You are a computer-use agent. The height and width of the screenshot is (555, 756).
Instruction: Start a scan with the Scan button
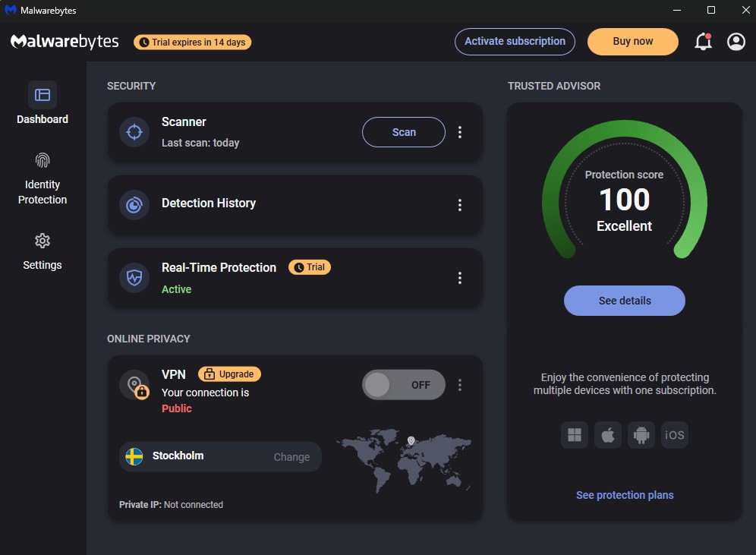tap(404, 132)
